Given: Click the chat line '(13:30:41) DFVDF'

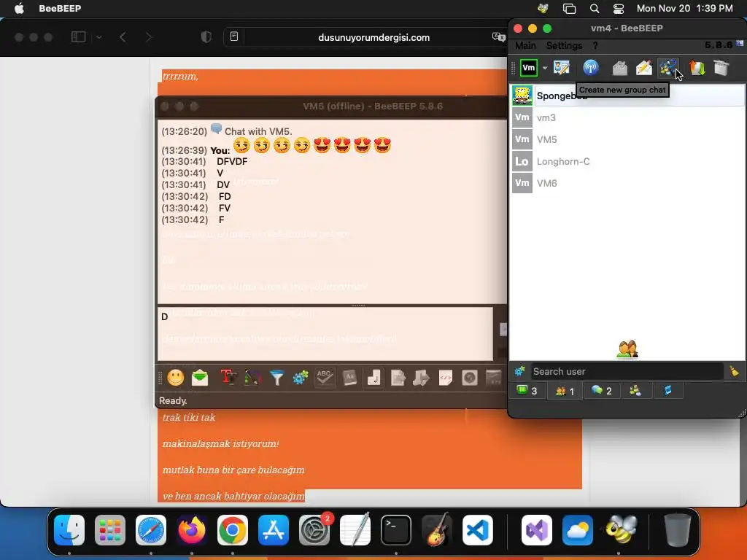Looking at the screenshot, I should [204, 161].
